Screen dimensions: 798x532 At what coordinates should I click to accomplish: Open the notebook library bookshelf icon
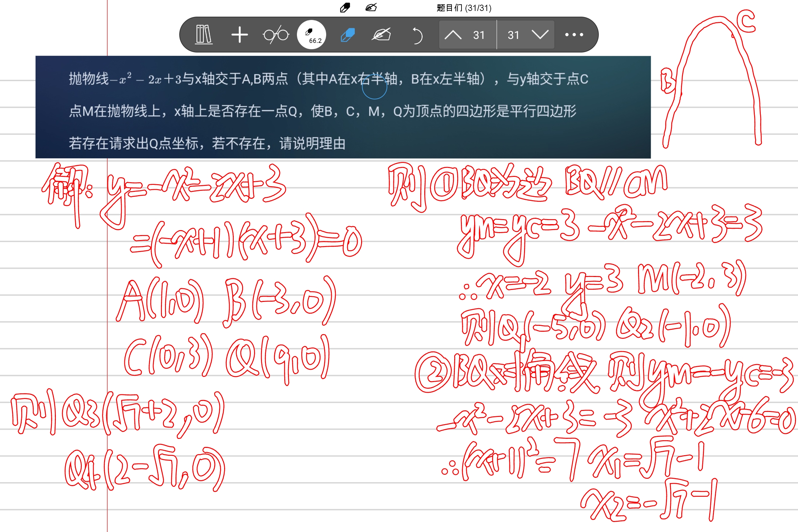coord(204,35)
